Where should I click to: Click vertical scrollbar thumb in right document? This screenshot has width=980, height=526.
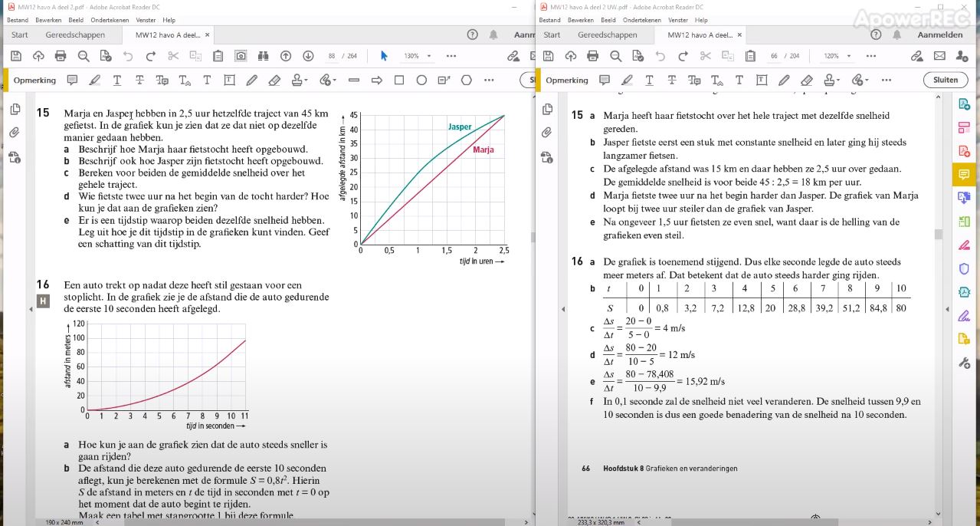(939, 235)
